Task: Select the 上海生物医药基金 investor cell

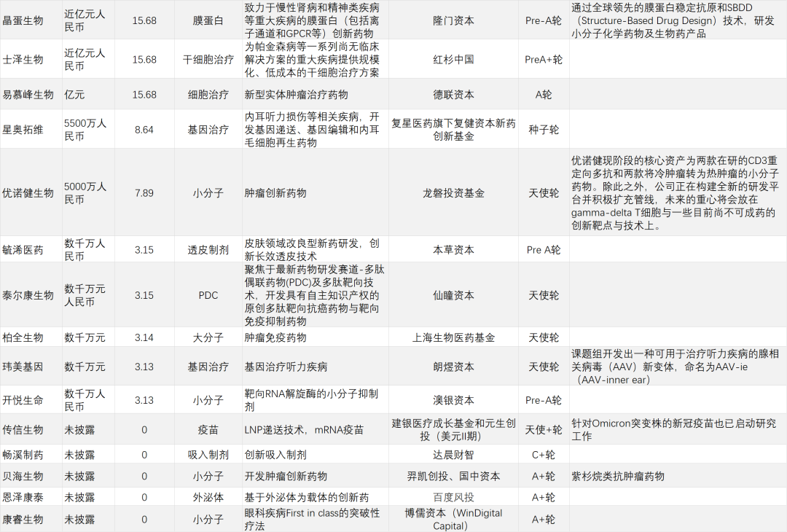Action: [x=453, y=337]
